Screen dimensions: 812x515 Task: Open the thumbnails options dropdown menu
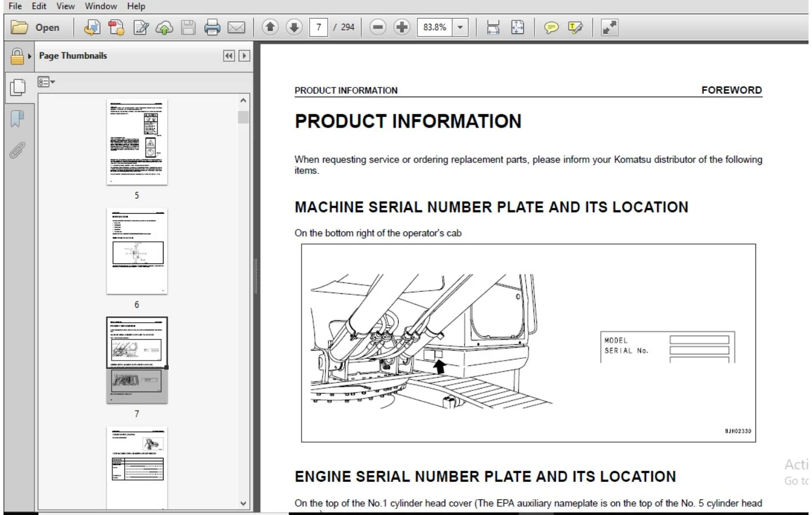46,82
